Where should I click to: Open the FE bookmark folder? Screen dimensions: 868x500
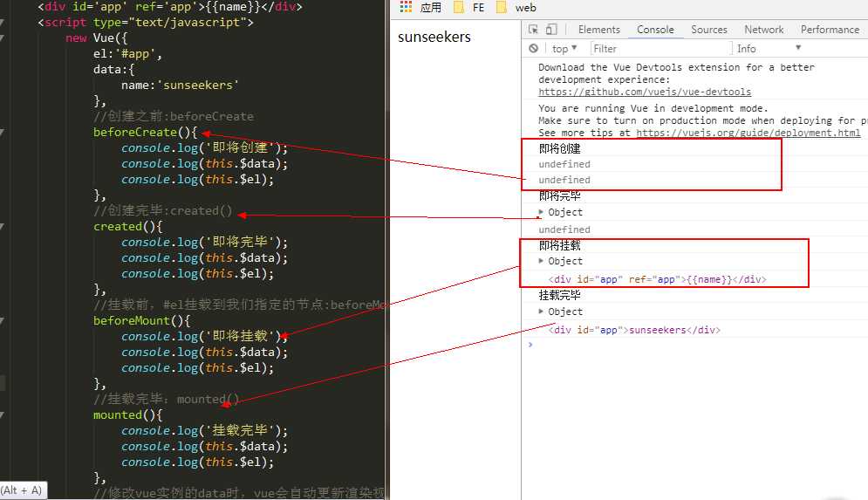469,7
